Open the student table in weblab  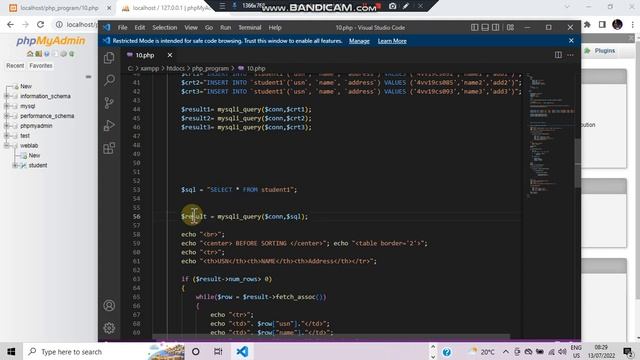click(x=38, y=165)
